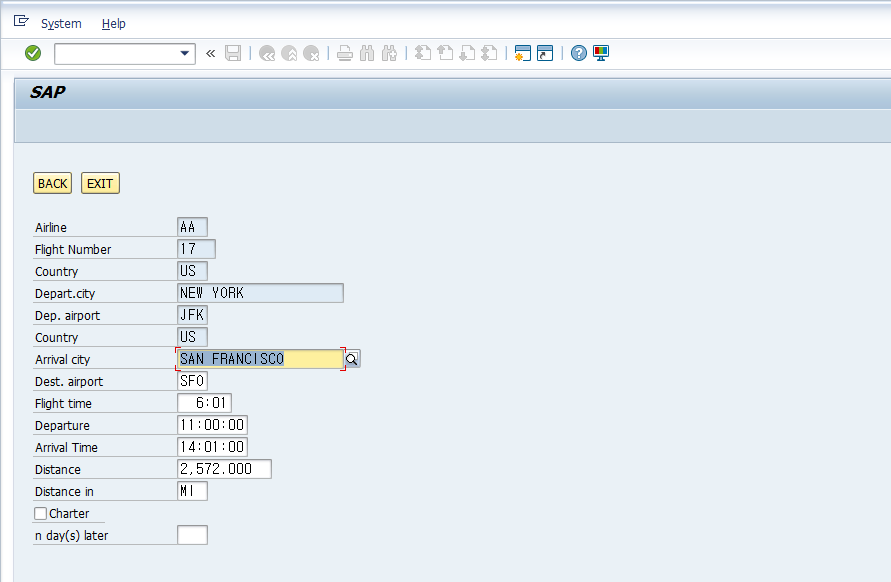Open the Help menu
Image resolution: width=891 pixels, height=582 pixels.
click(114, 24)
